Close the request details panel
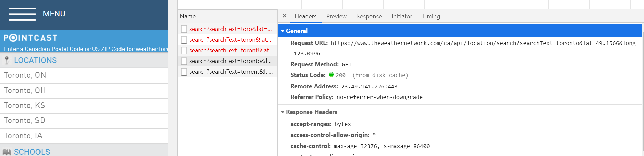Screen dimensions: 644x156 (x=285, y=16)
